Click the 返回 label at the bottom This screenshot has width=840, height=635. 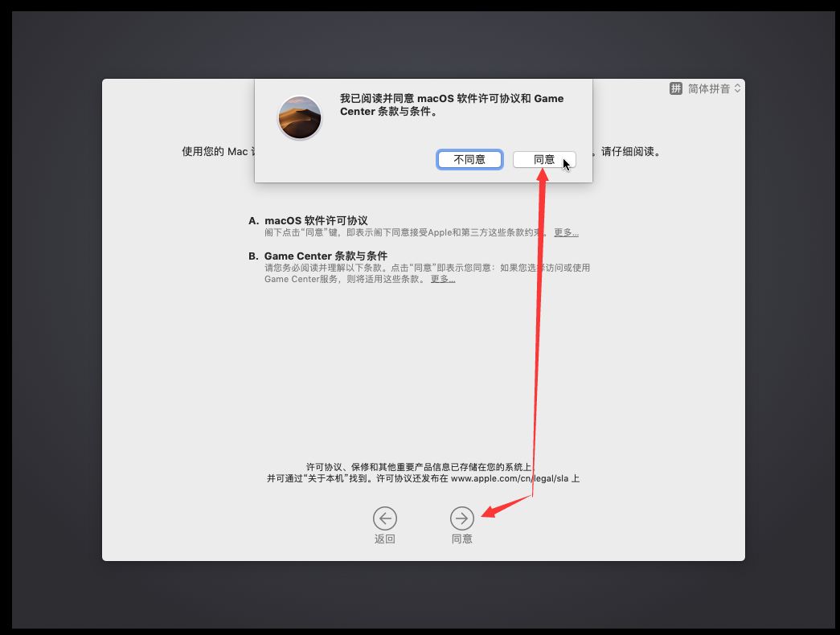(385, 539)
